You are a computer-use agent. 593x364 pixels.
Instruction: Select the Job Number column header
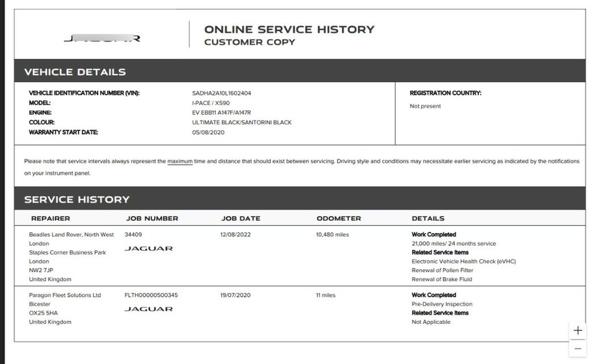click(152, 218)
